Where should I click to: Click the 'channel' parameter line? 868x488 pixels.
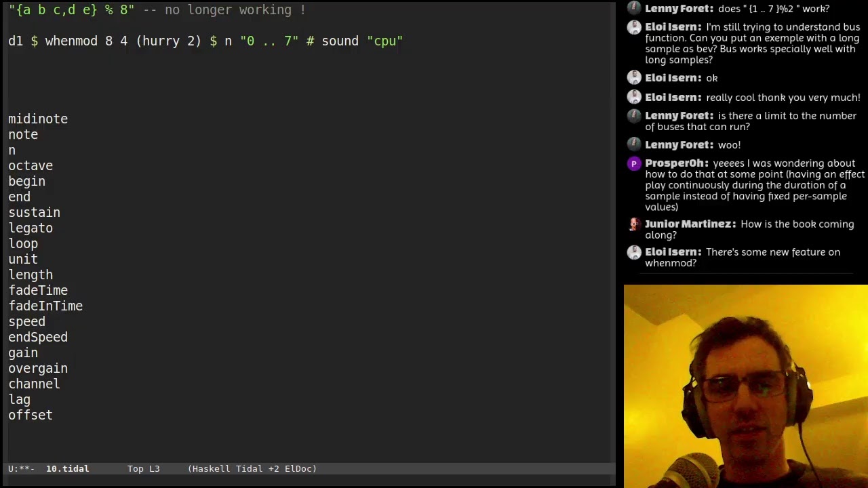point(34,384)
